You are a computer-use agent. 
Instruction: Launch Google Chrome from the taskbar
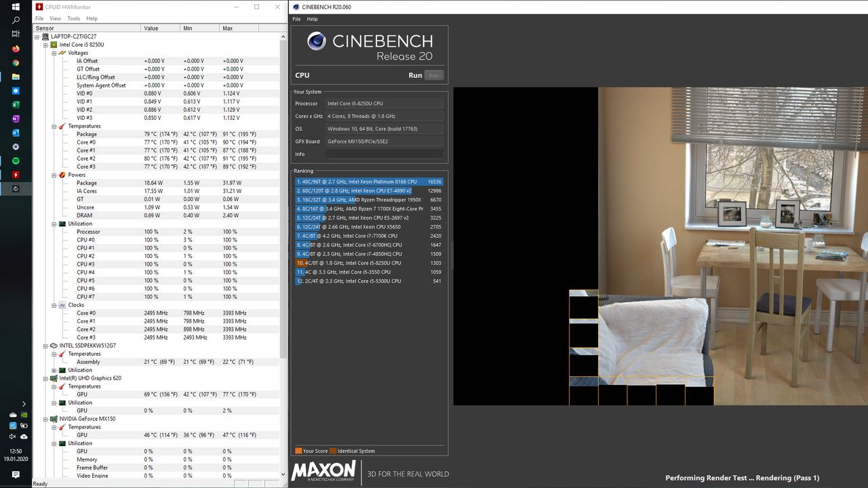point(16,63)
